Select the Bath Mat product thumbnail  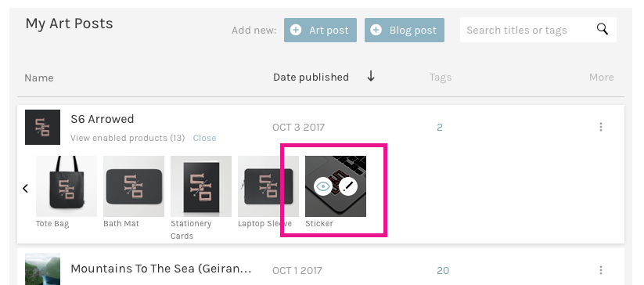pyautogui.click(x=134, y=186)
